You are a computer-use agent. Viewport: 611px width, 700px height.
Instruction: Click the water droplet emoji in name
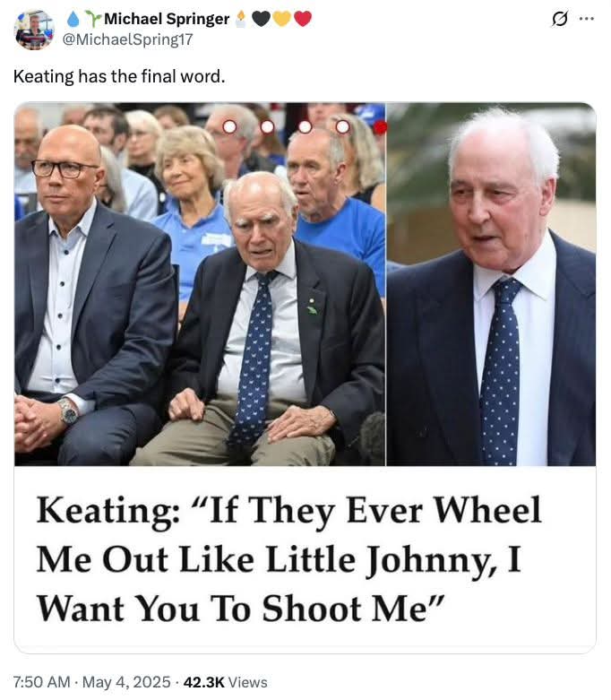[73, 19]
